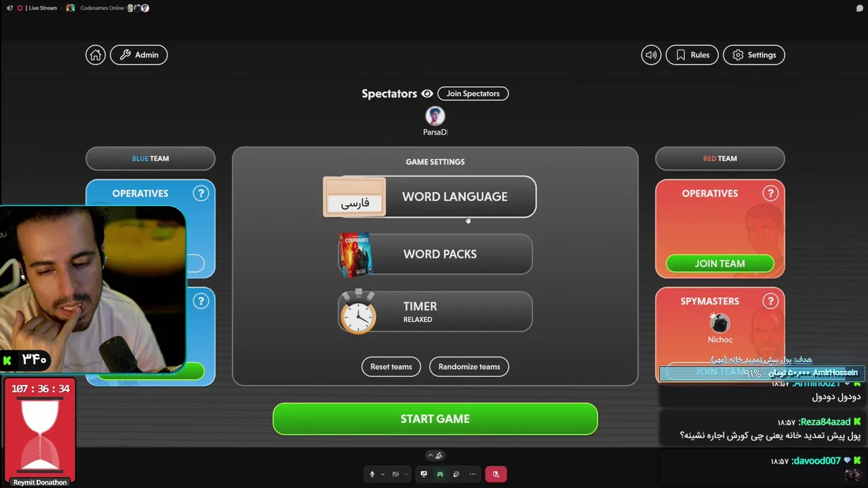Click the webcam overlay video

coord(93,289)
